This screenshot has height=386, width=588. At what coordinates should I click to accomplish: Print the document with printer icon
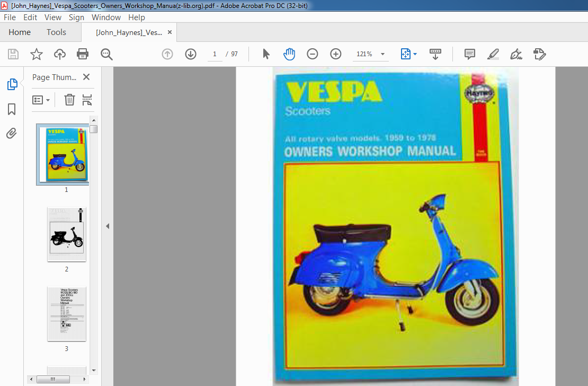point(83,54)
